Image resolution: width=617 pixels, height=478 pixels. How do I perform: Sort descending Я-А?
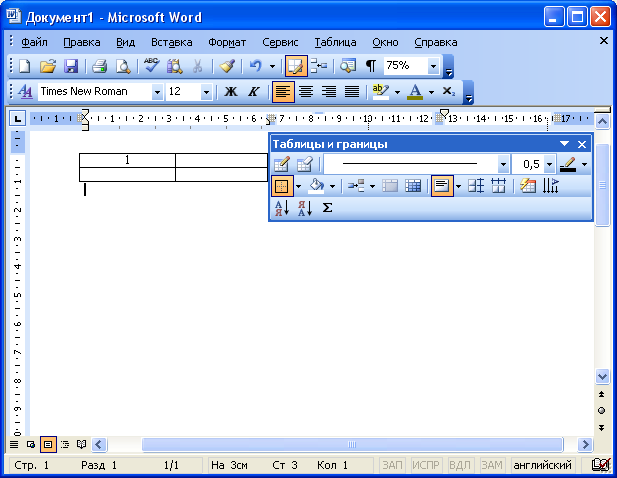tap(305, 208)
